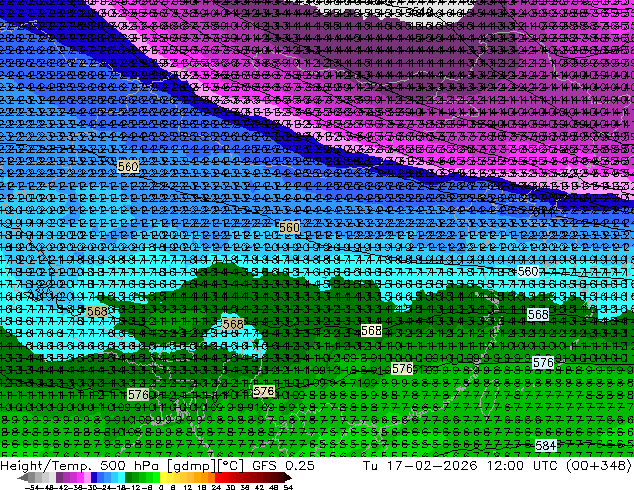This screenshot has width=634, height=490.
Task: Click the '[°C]' unit label
Action: point(231,466)
